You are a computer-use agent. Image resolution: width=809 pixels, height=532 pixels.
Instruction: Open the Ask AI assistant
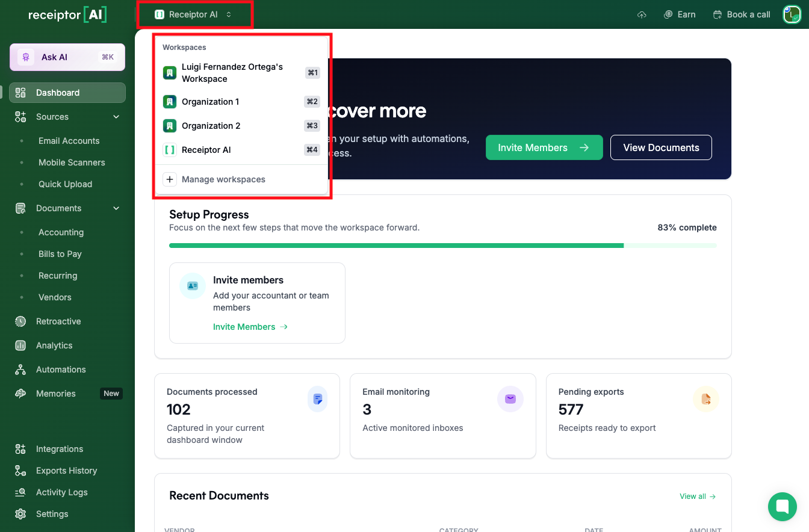click(67, 57)
